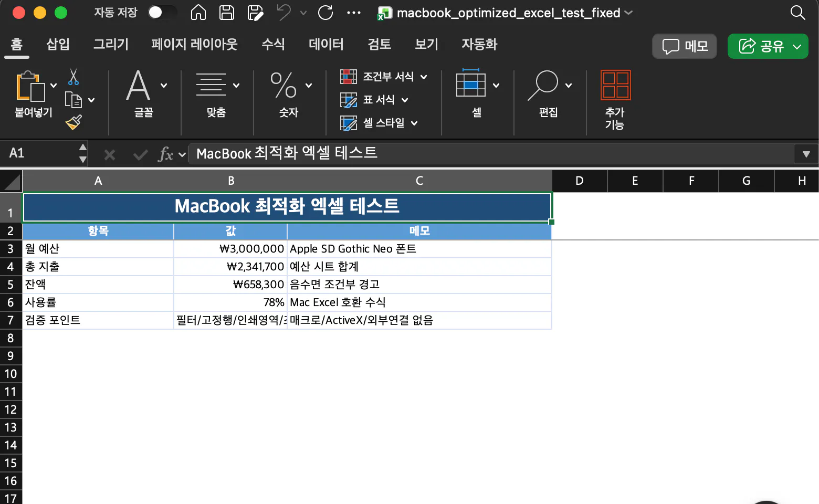Click the cancel X in formula bar

coord(110,154)
